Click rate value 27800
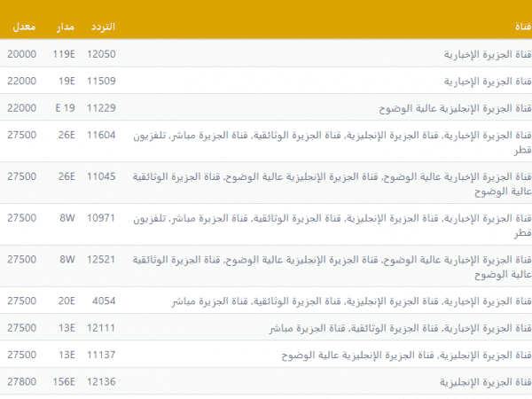 (21, 382)
